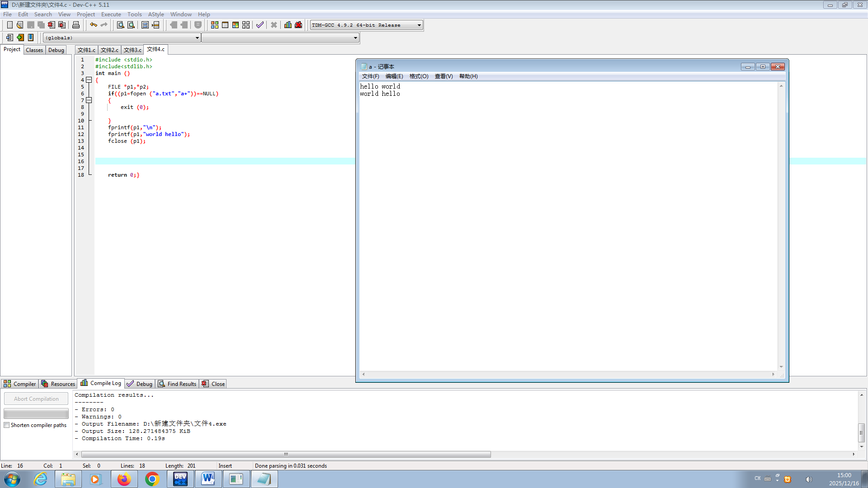Open the empty function list dropdown

coord(355,38)
